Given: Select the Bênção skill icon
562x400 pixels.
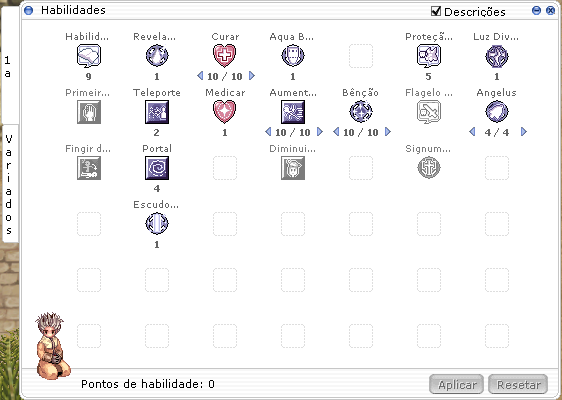Looking at the screenshot, I should pos(361,112).
